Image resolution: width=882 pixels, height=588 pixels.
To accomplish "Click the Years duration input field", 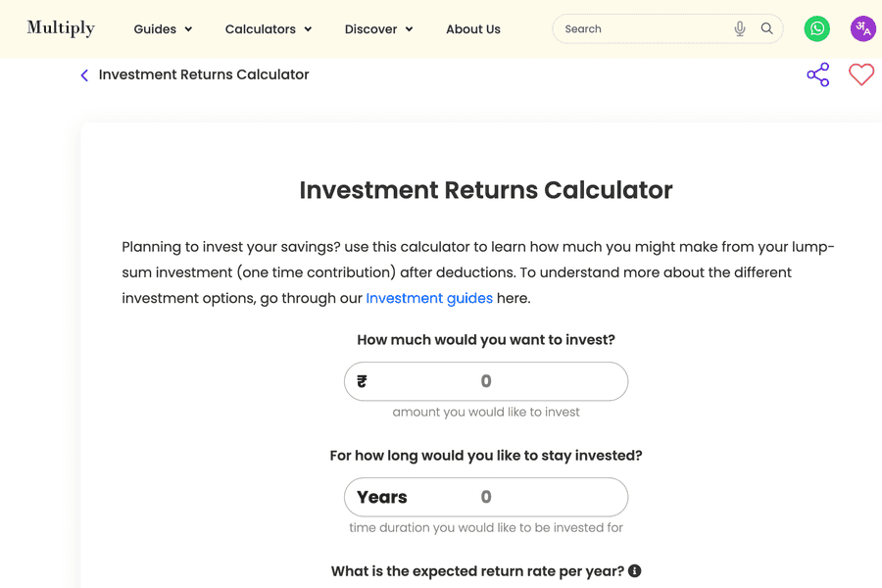I will 486,498.
